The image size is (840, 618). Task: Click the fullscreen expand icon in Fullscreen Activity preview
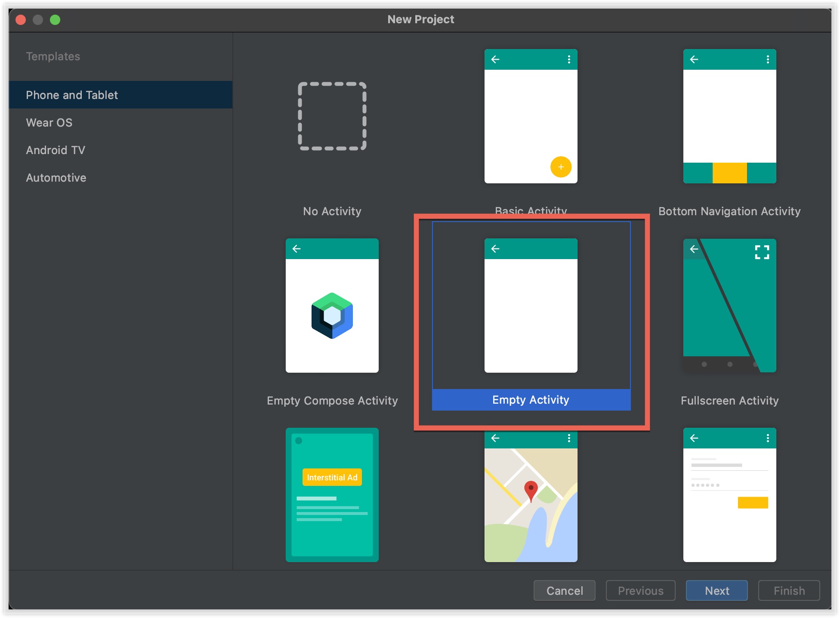(763, 253)
